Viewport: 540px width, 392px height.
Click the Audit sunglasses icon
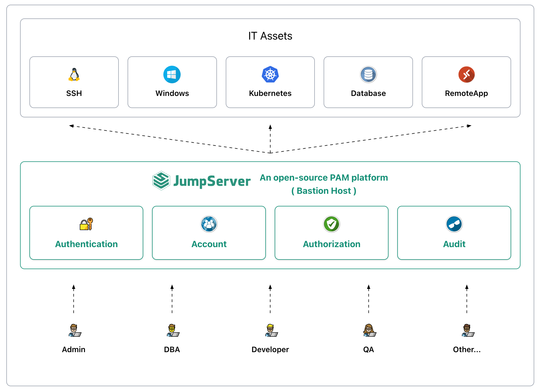tap(454, 224)
